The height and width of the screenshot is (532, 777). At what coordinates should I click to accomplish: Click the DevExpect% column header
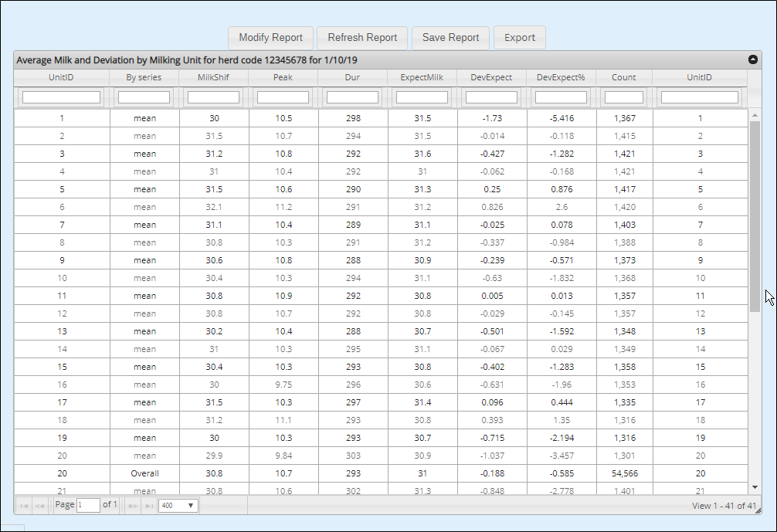[561, 77]
